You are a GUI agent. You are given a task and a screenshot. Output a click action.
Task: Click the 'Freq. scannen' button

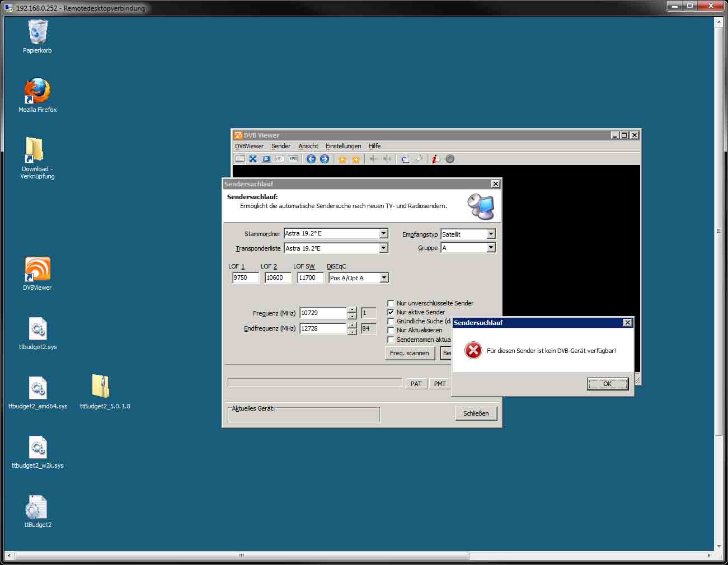[409, 353]
